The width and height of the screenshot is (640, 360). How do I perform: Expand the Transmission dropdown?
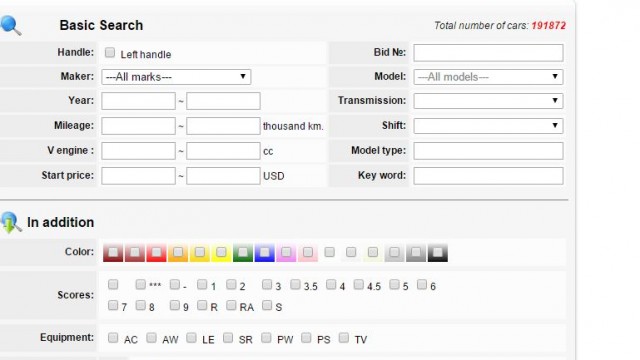[488, 101]
